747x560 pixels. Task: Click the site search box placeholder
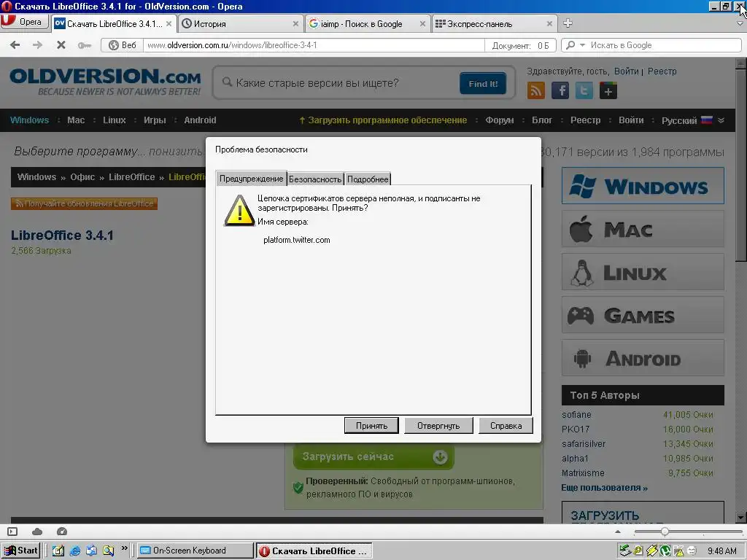[317, 83]
